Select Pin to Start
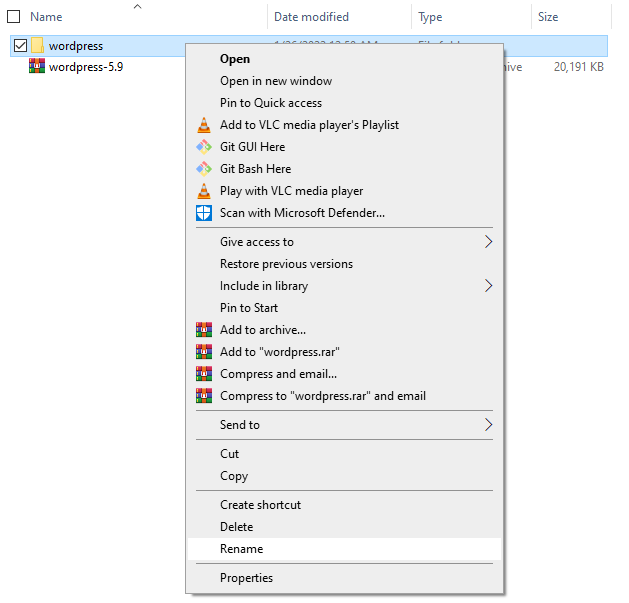This screenshot has height=603, width=629. [344, 308]
